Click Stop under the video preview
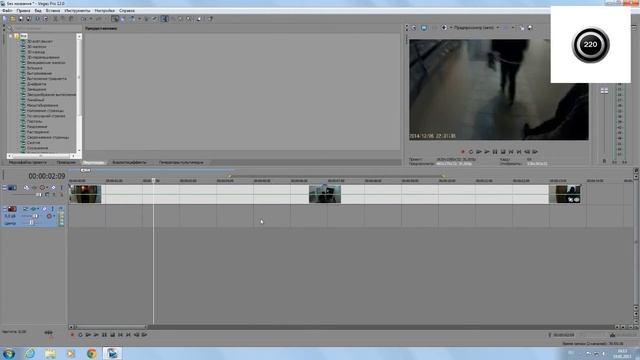Screen dimensions: 640x360 click(x=503, y=152)
